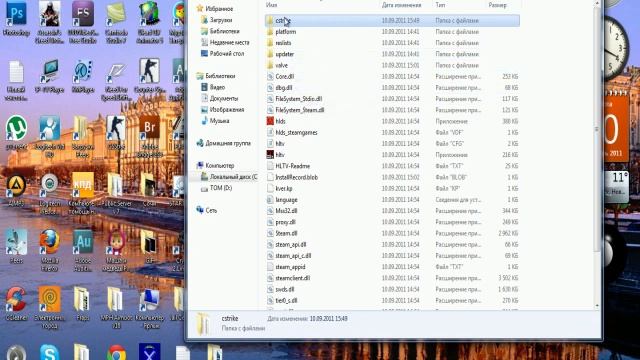This screenshot has width=640, height=360.
Task: Select the FileSystem_Stdio.dll file
Action: pyautogui.click(x=299, y=99)
